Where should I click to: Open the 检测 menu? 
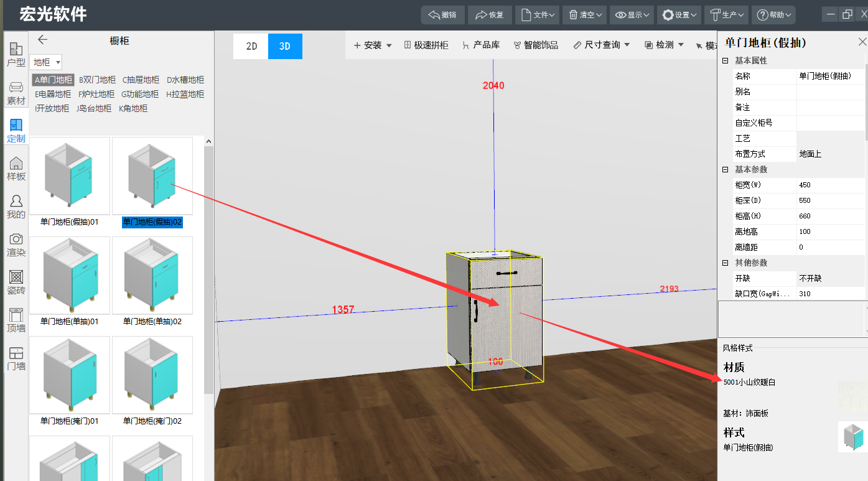(x=664, y=45)
